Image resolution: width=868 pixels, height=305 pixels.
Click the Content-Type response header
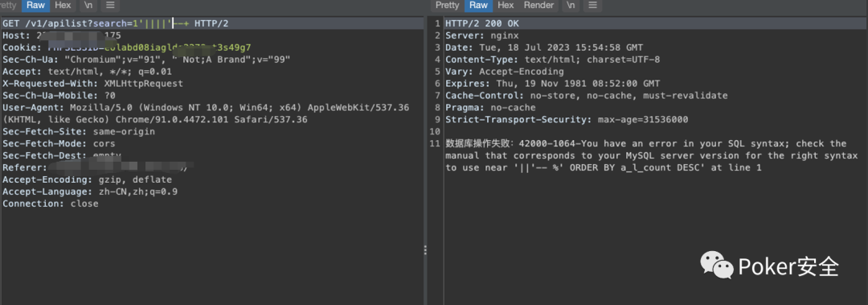click(552, 60)
